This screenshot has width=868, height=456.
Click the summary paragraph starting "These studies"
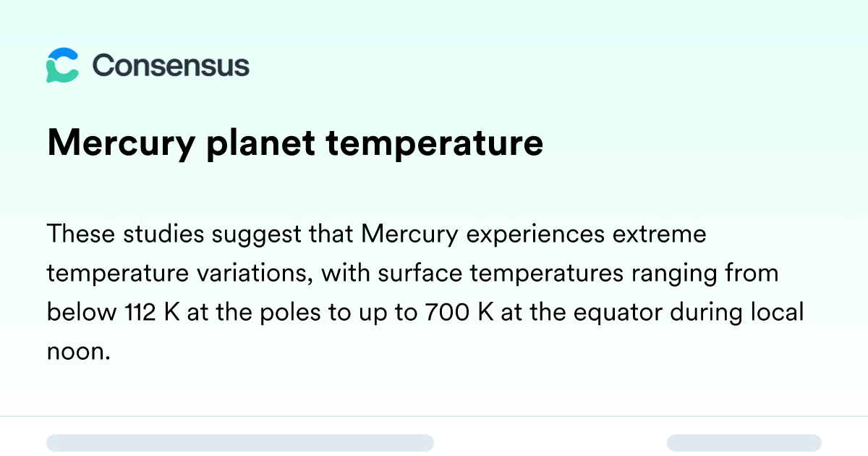click(x=425, y=293)
